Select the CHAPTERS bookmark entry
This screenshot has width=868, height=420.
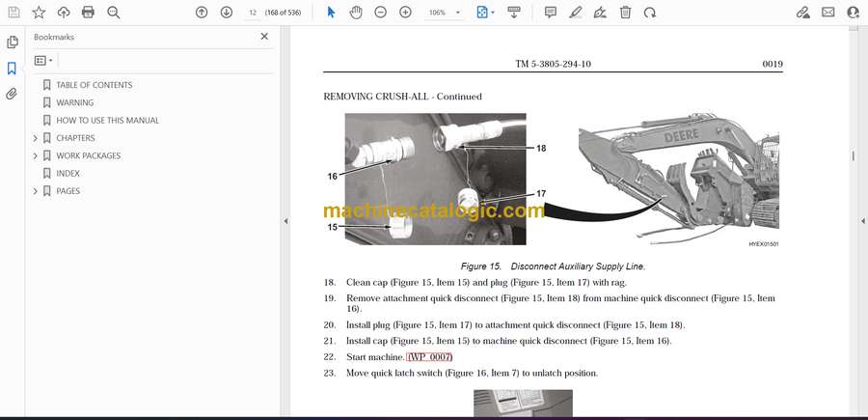point(75,138)
